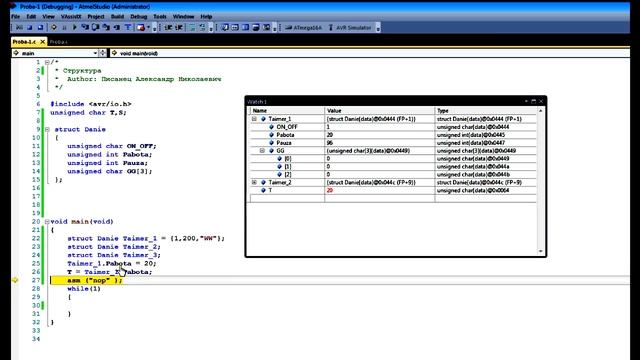Click the Type column header in Watch 1
The image size is (640, 360).
[x=486, y=111]
